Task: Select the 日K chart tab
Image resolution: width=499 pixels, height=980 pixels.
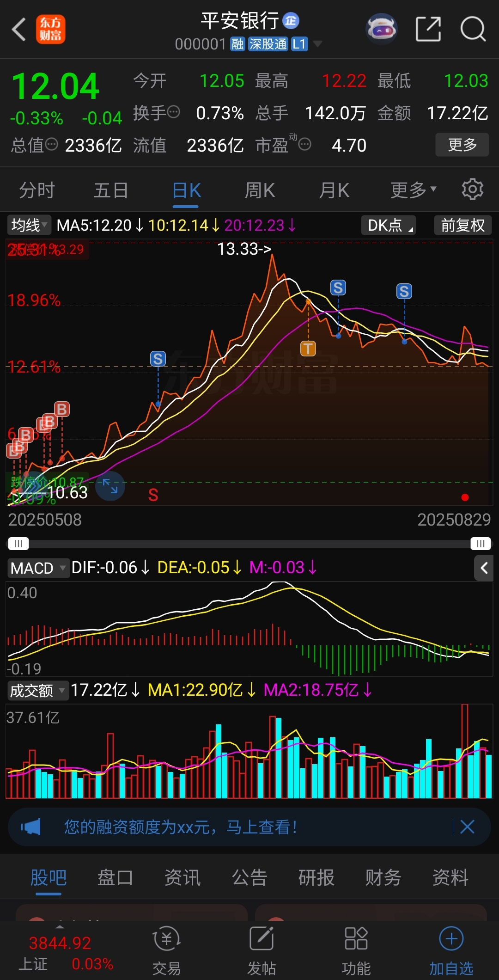Action: pyautogui.click(x=186, y=190)
